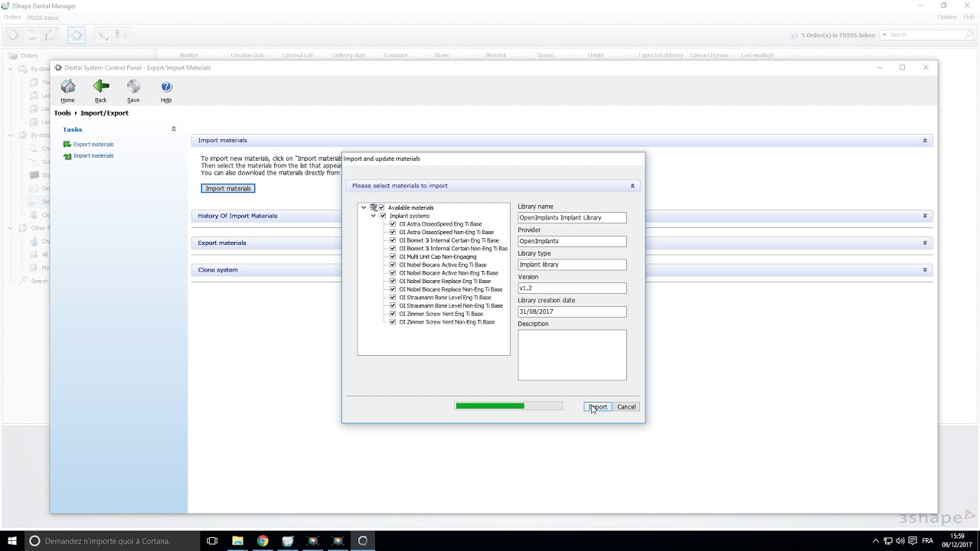Click the Dental System Control Panel title icon
The image size is (980, 551).
pos(58,67)
